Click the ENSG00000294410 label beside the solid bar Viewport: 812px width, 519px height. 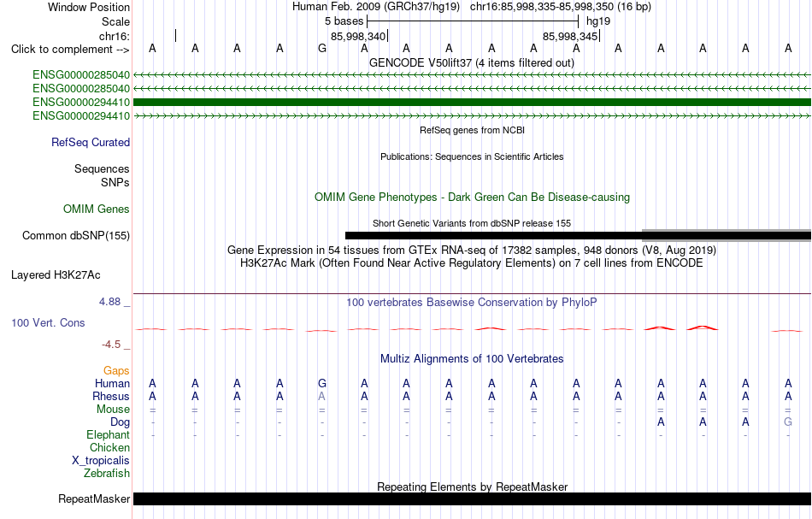81,102
